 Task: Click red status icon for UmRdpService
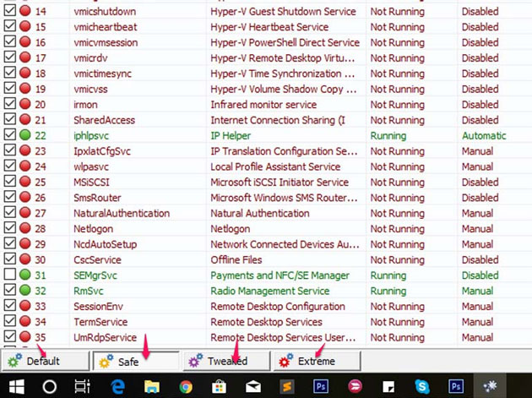(x=24, y=336)
